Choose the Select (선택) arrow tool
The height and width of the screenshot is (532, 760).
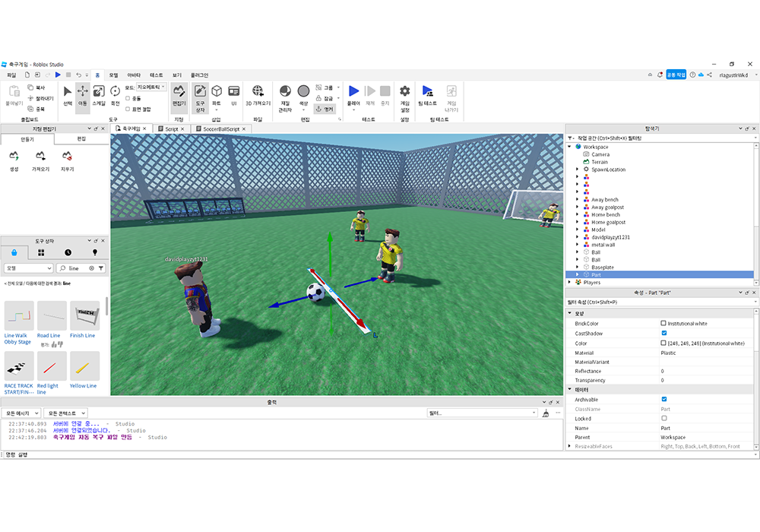[x=68, y=96]
